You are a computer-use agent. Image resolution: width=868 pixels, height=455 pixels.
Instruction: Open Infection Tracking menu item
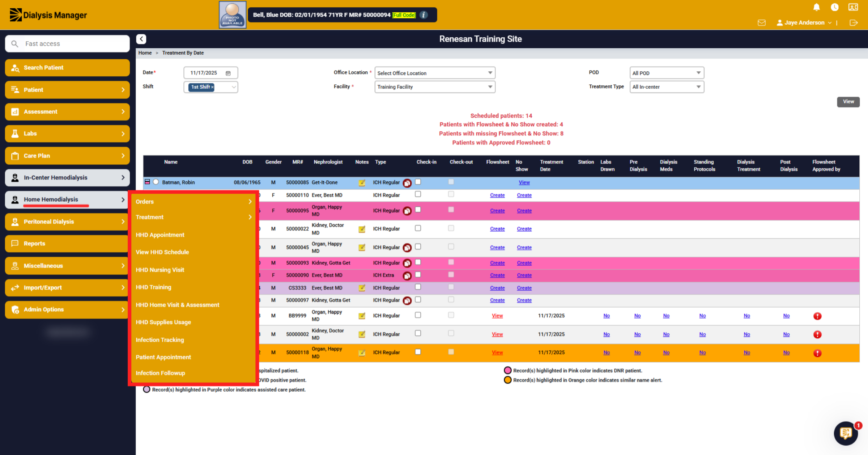160,340
